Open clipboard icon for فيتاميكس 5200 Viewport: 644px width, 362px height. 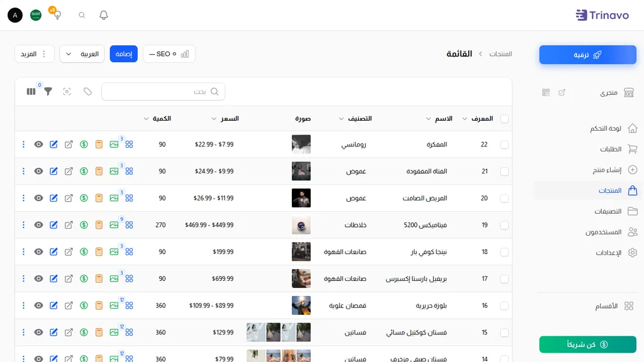click(x=99, y=225)
